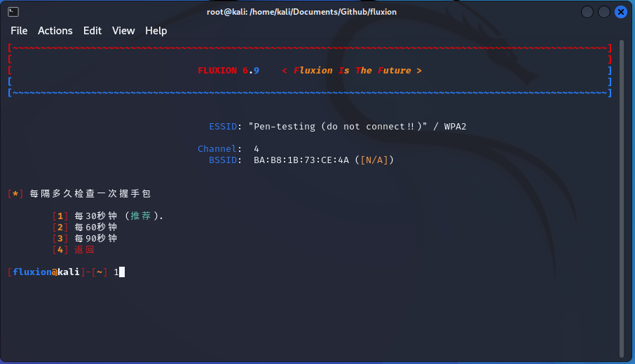Click option 4 返回
Image resolution: width=635 pixels, height=364 pixels.
74,250
